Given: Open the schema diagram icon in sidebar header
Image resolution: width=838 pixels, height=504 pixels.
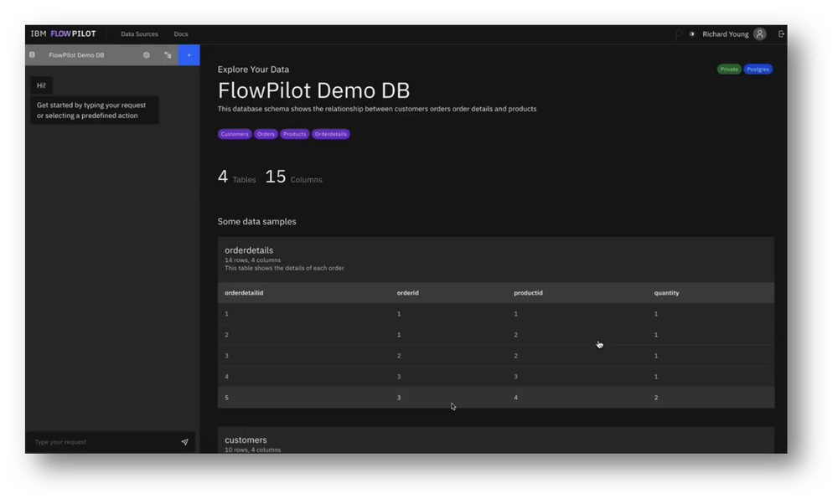Looking at the screenshot, I should pos(168,55).
